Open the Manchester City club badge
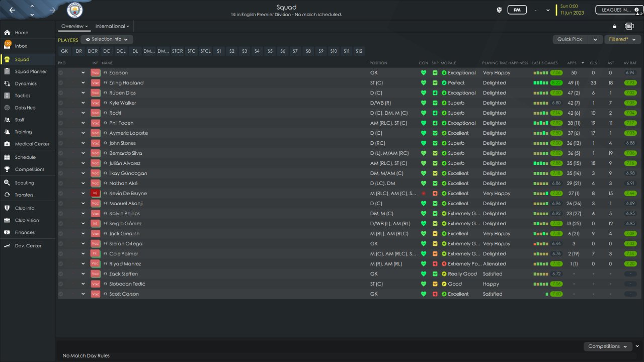The image size is (644, 362). [75, 10]
